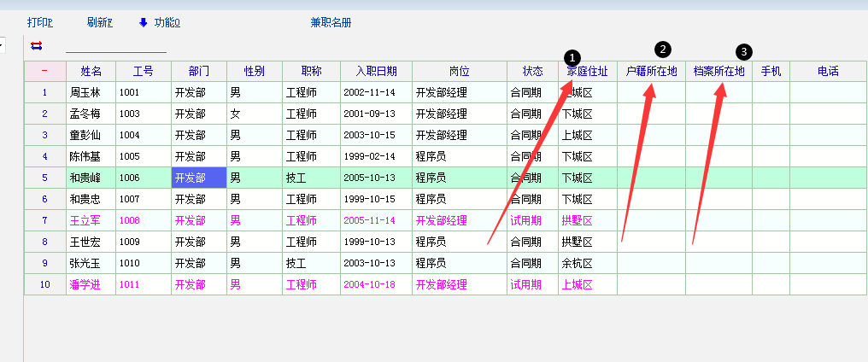Screen dimensions: 868x362
Task: Click the 入职日期 column header
Action: tap(376, 71)
